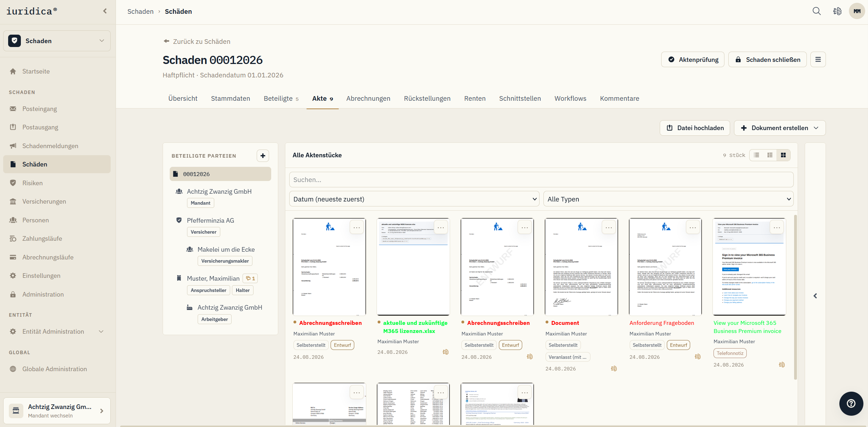
Task: Switch to the Rückstellungen tab
Action: [x=427, y=99]
